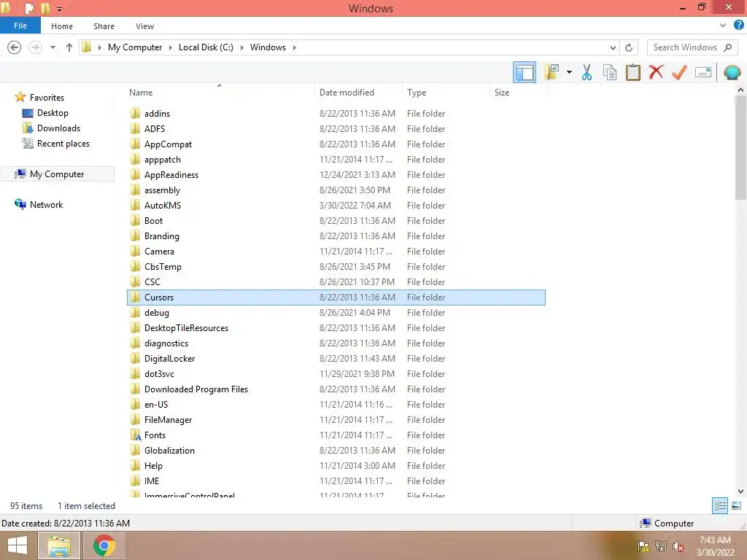
Task: Click the vertical scrollbar thumb
Action: click(x=740, y=147)
